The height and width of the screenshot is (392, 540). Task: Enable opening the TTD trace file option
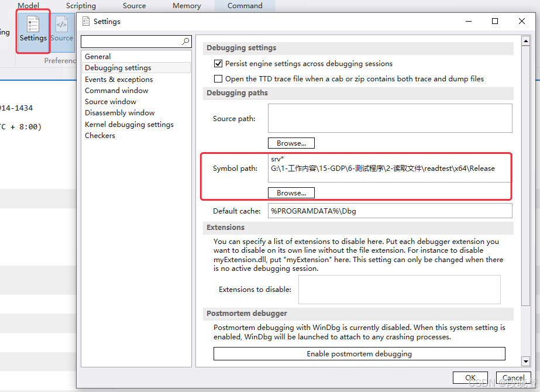217,78
